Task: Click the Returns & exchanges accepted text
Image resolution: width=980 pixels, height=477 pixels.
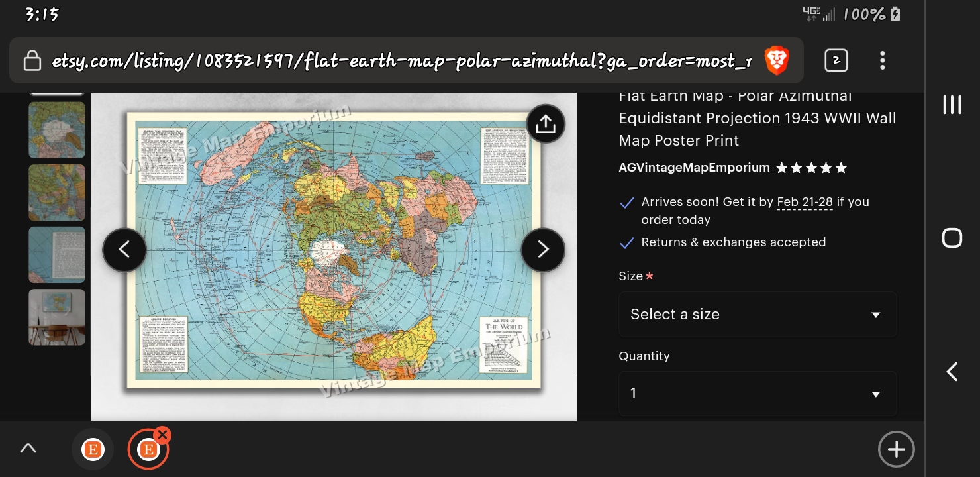Action: pos(733,242)
